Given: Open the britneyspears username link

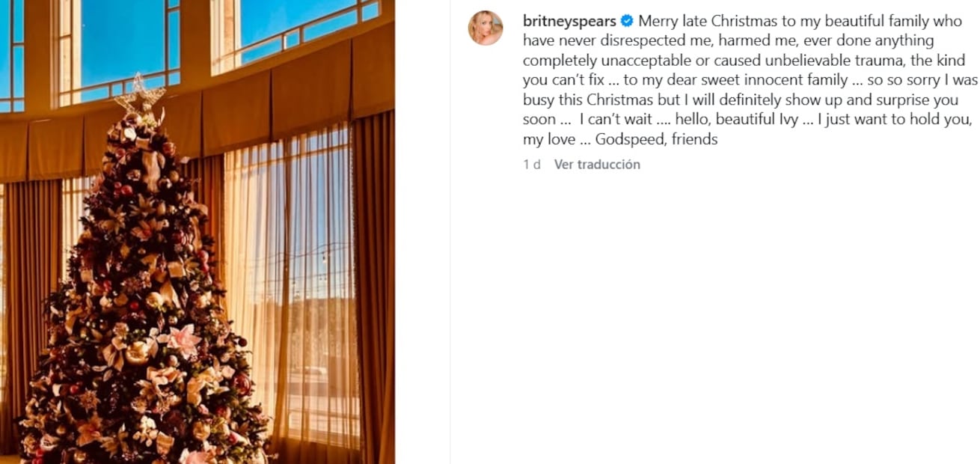Looking at the screenshot, I should click(x=569, y=21).
